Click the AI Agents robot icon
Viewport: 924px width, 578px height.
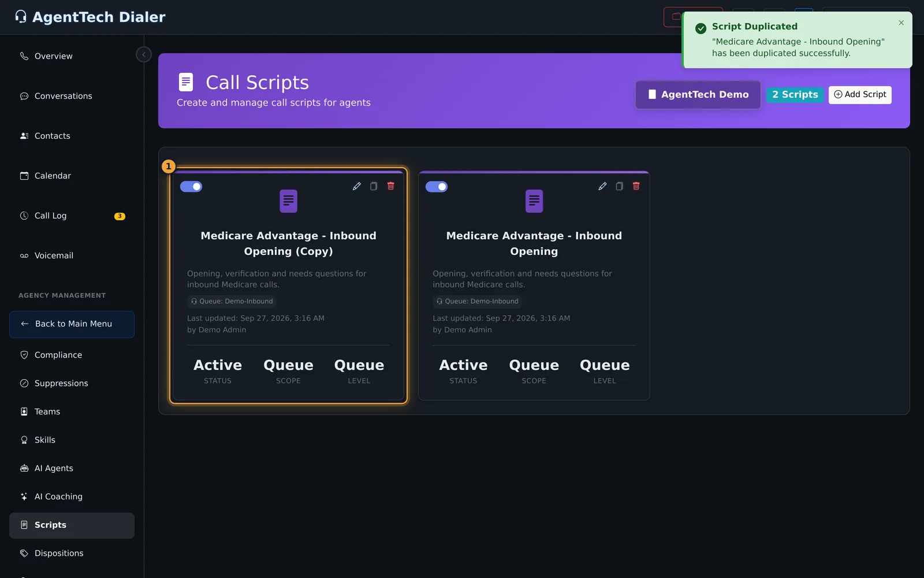point(24,468)
